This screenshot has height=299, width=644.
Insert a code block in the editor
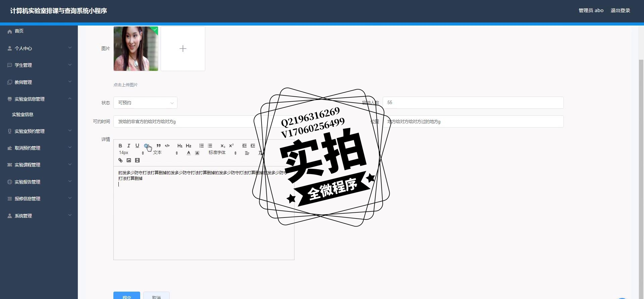tap(167, 146)
